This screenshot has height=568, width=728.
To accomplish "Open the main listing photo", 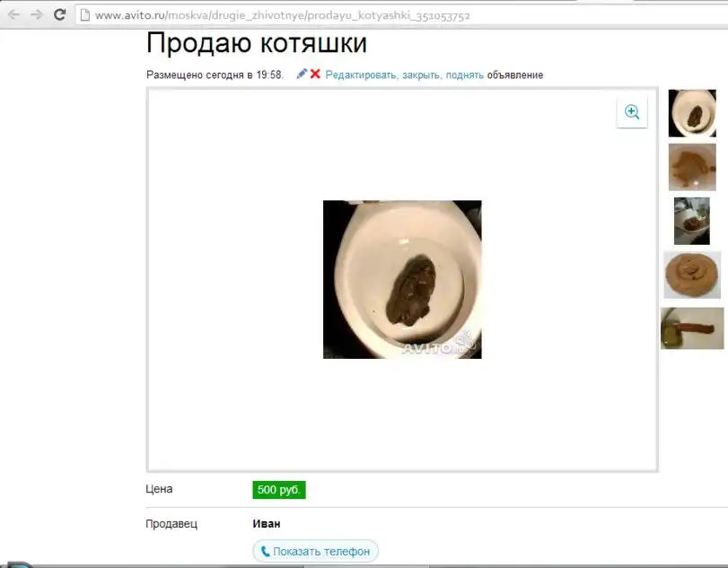I will pos(402,279).
